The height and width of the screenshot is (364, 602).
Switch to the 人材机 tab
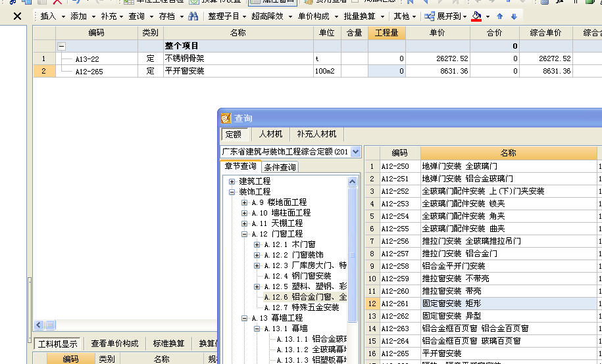(270, 134)
